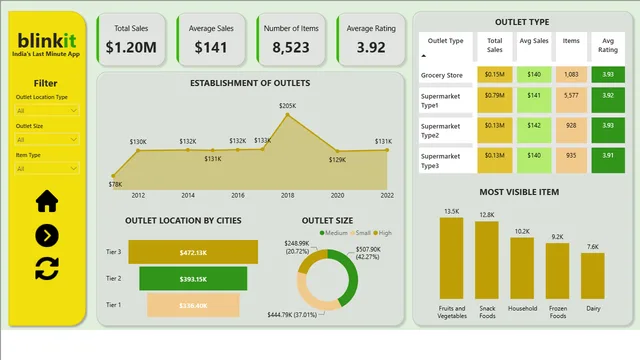Screen dimensions: 640x360
Task: Click the Supermarket Type3 row label
Action: [x=440, y=161]
